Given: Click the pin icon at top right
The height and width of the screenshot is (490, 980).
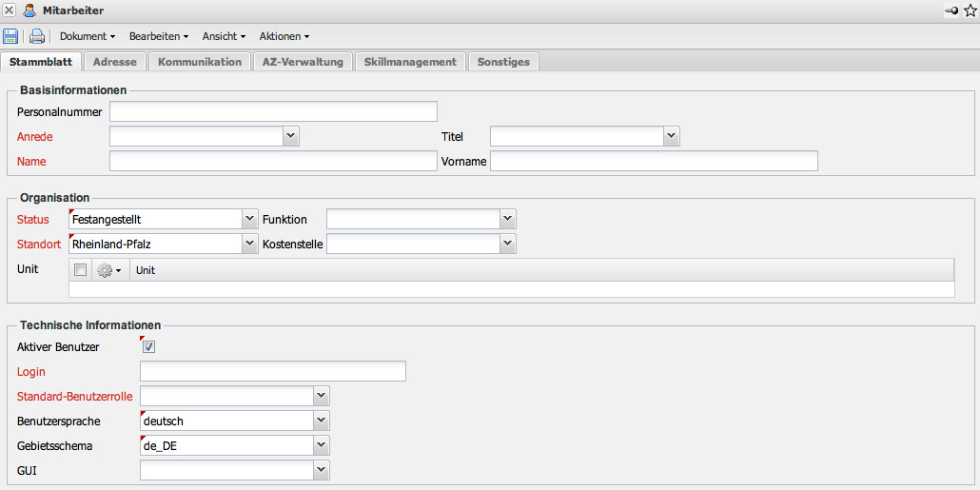Looking at the screenshot, I should point(951,10).
